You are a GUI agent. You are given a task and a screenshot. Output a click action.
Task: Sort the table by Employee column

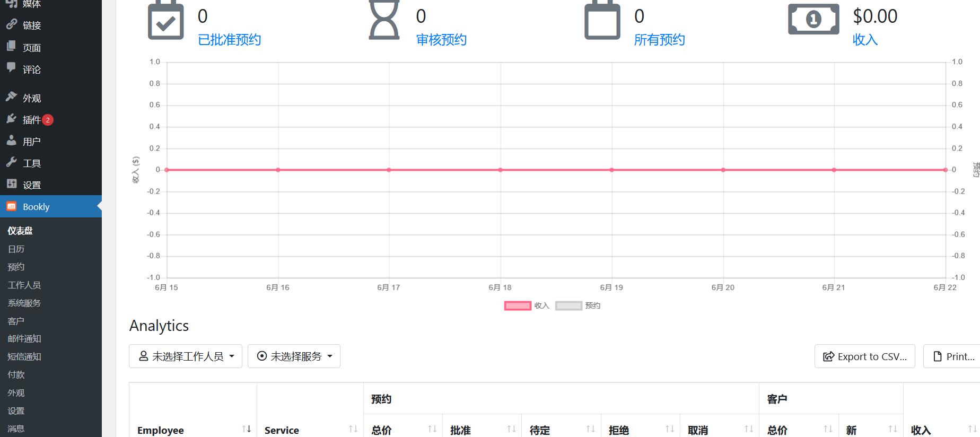(246, 429)
